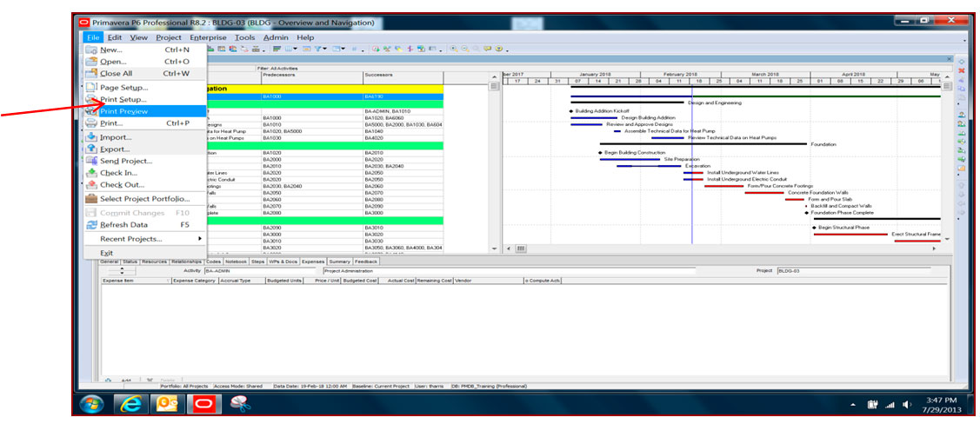Image resolution: width=980 pixels, height=424 pixels.
Task: Choose Print Preview from File menu
Action: point(145,111)
